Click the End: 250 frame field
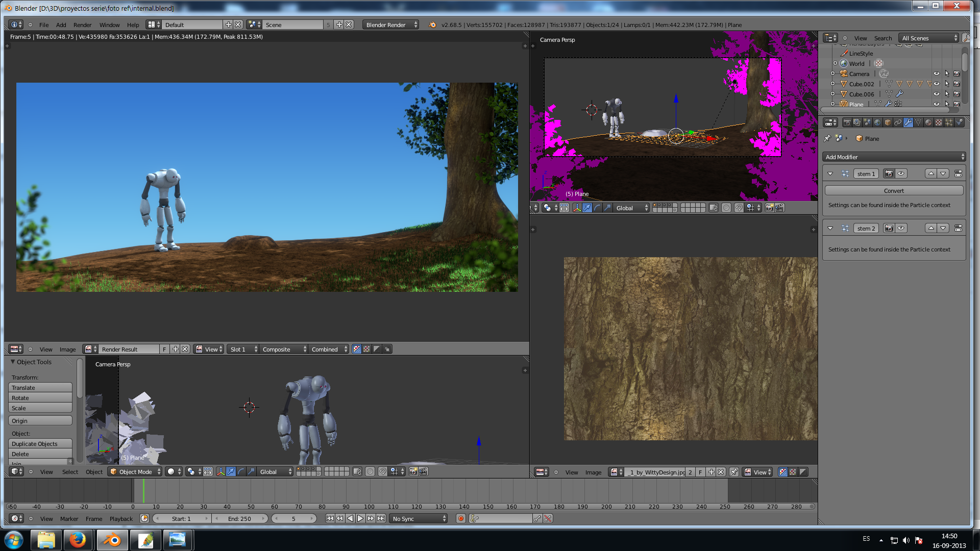The height and width of the screenshot is (551, 980). (x=239, y=518)
